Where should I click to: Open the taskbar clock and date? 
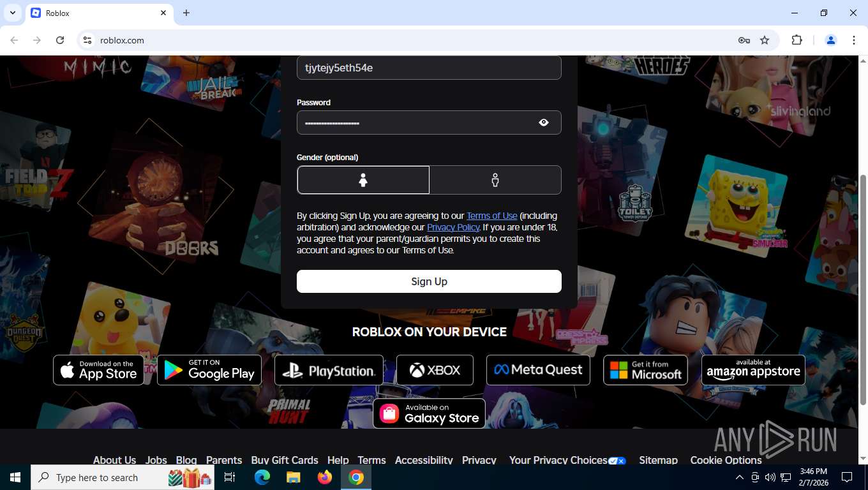[813, 477]
